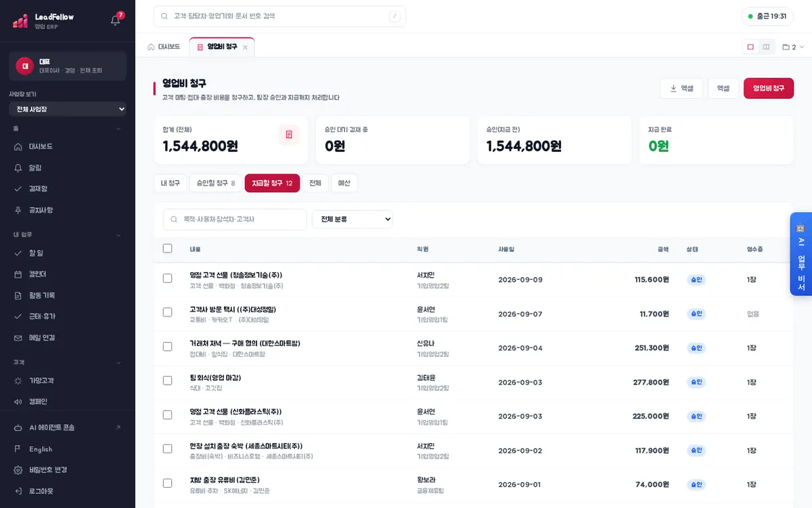Select the 내 청구 filter tab

pyautogui.click(x=171, y=183)
